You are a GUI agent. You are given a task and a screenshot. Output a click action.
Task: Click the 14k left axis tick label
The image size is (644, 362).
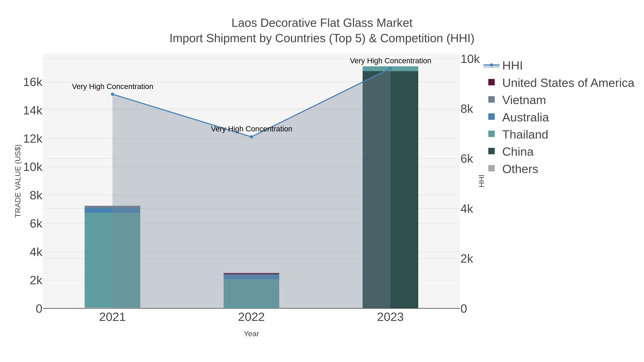pyautogui.click(x=33, y=110)
